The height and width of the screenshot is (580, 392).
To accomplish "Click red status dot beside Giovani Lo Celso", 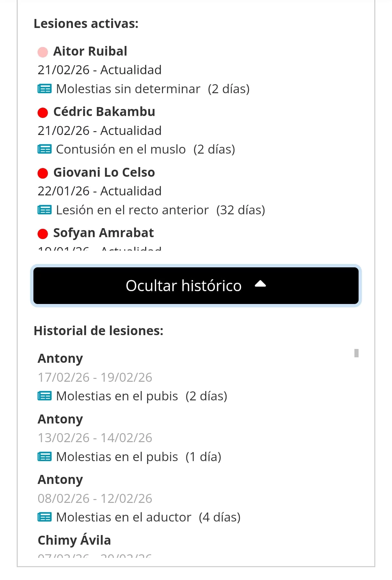I will pos(43,173).
